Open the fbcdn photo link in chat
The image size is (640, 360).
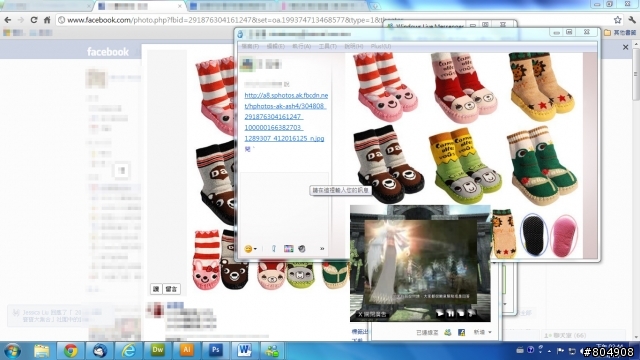click(286, 117)
